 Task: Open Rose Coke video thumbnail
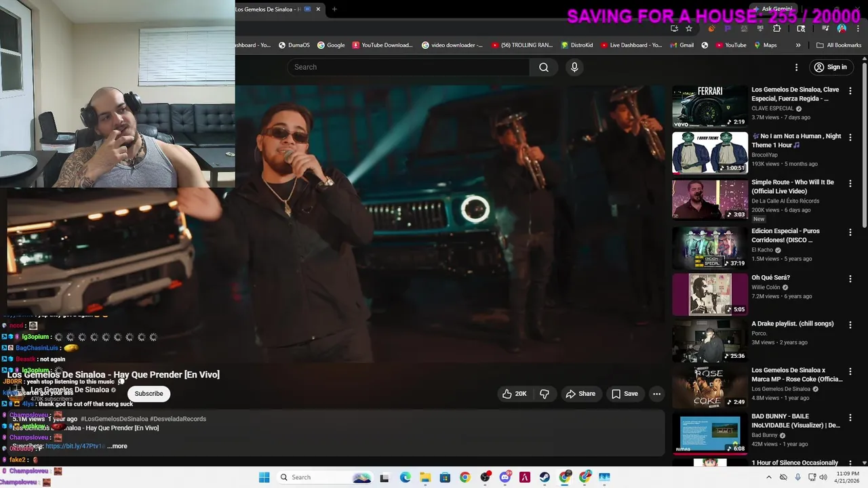click(x=710, y=388)
